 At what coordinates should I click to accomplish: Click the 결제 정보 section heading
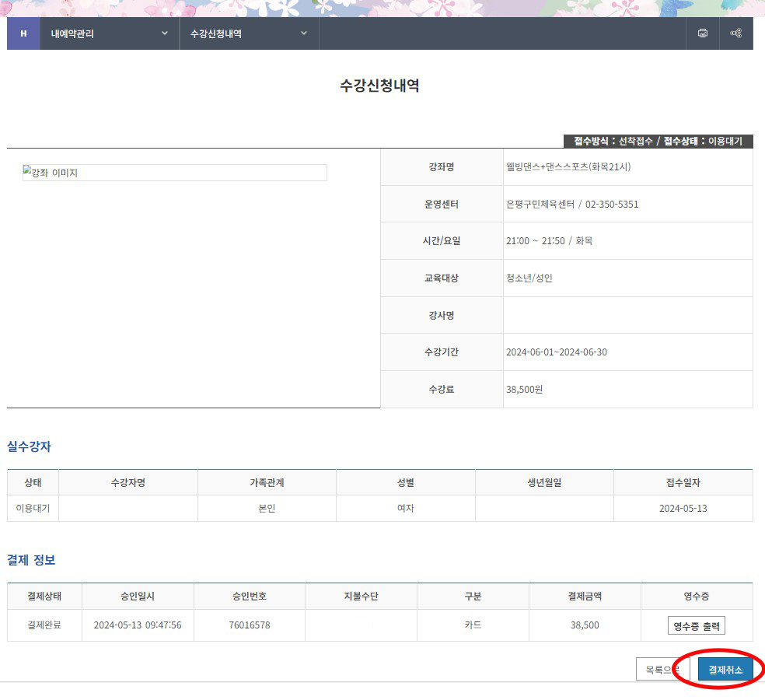point(33,560)
